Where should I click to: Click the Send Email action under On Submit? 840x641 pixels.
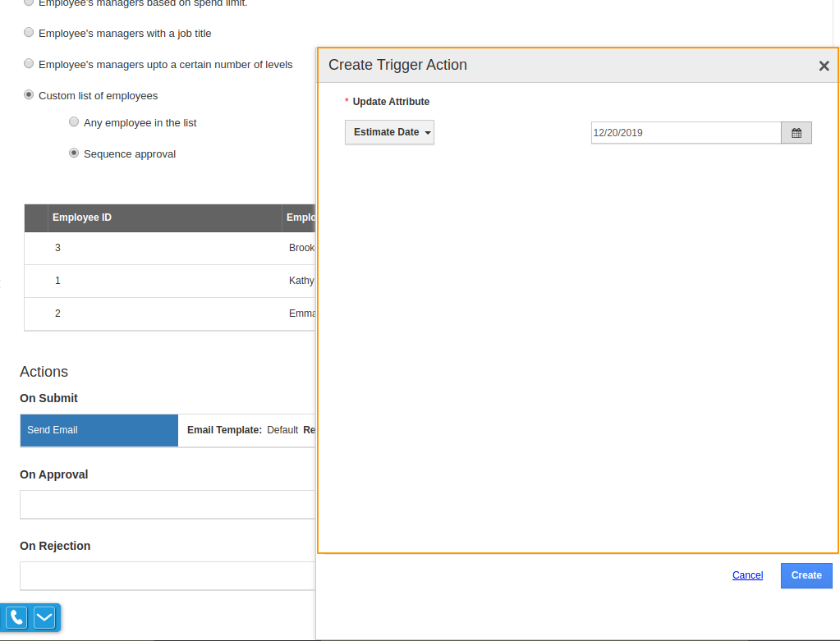[x=99, y=430]
